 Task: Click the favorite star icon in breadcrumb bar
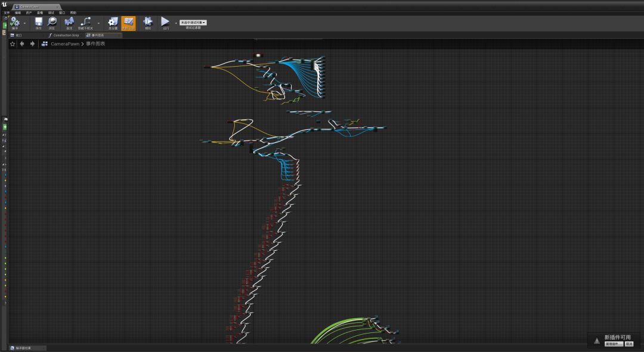pyautogui.click(x=13, y=43)
